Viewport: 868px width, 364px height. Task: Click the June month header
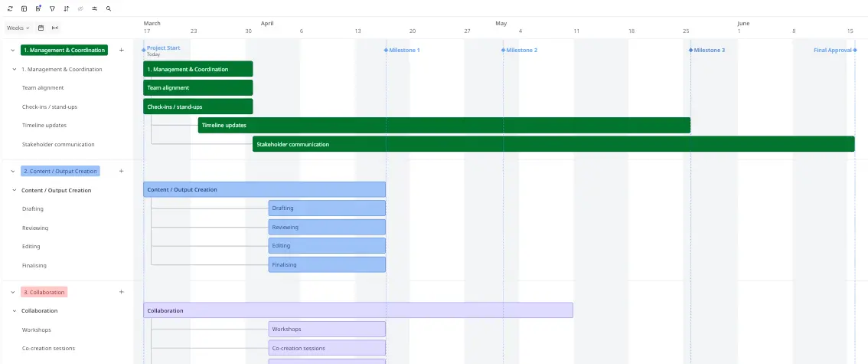pyautogui.click(x=743, y=23)
